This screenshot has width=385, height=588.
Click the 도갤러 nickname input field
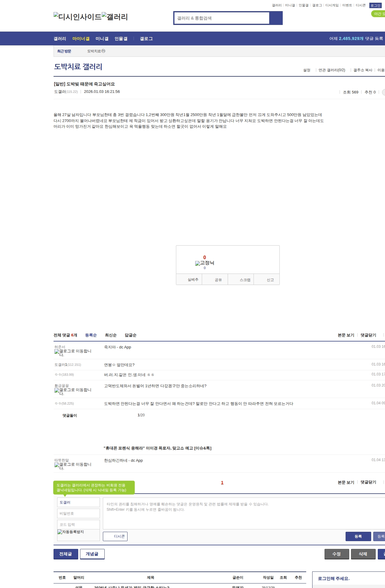[x=79, y=502]
